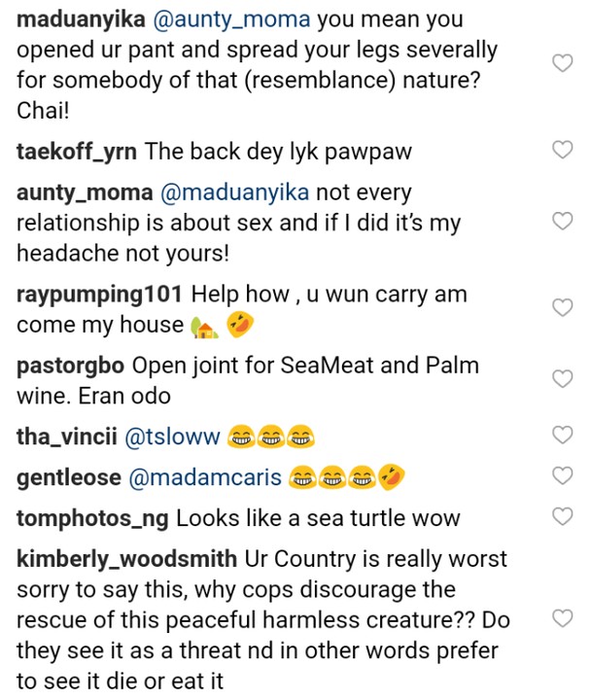Toggle like on kimberly_woodsmith's comment
Image resolution: width=590 pixels, height=700 pixels.
(x=561, y=618)
